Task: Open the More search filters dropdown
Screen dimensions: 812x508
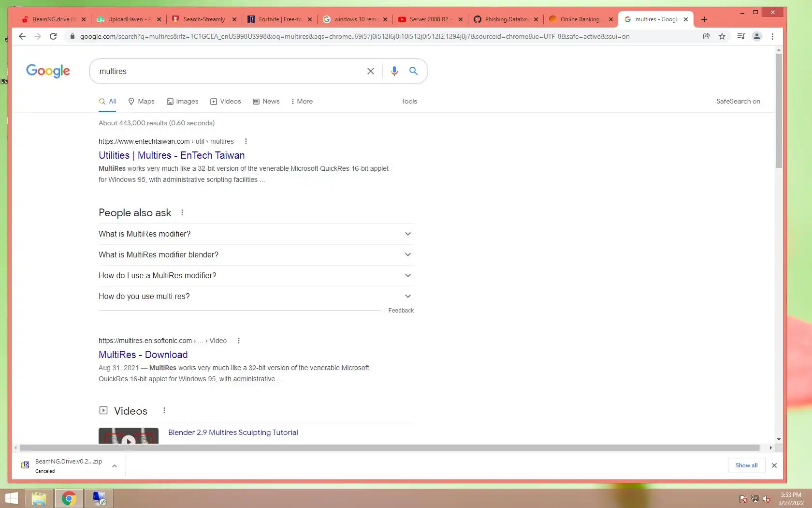Action: click(302, 101)
